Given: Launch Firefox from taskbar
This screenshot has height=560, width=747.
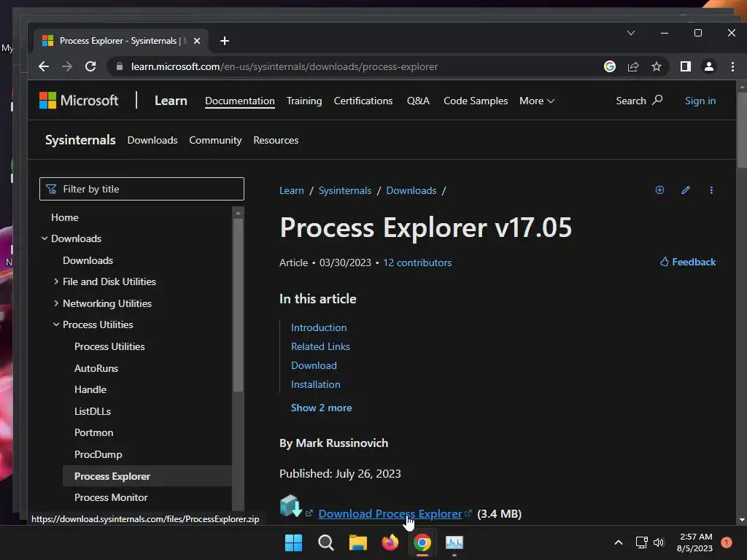Looking at the screenshot, I should click(390, 542).
